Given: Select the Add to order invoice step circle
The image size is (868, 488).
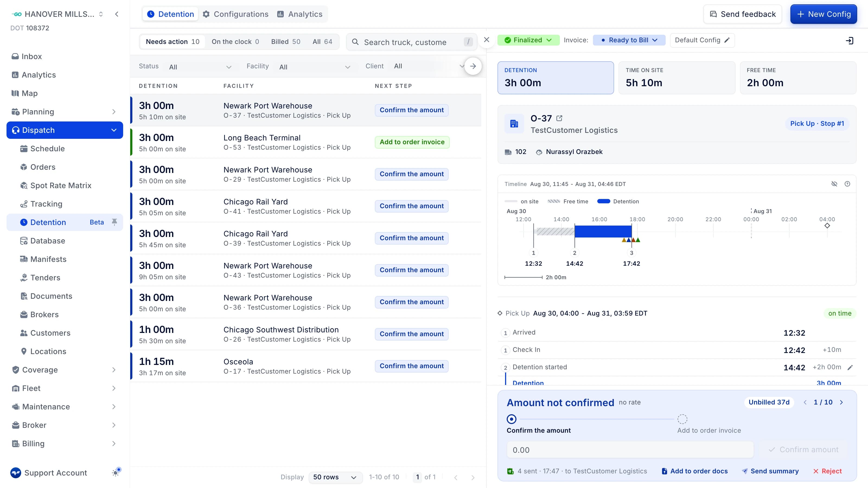Looking at the screenshot, I should click(x=682, y=419).
